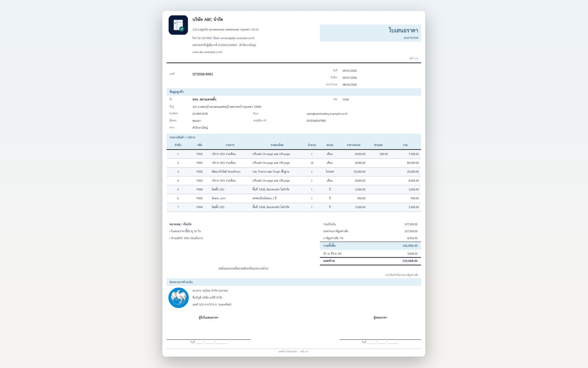Click note ชำระมัดจำ 50% ก่อนเริ่มงาน

click(186, 238)
